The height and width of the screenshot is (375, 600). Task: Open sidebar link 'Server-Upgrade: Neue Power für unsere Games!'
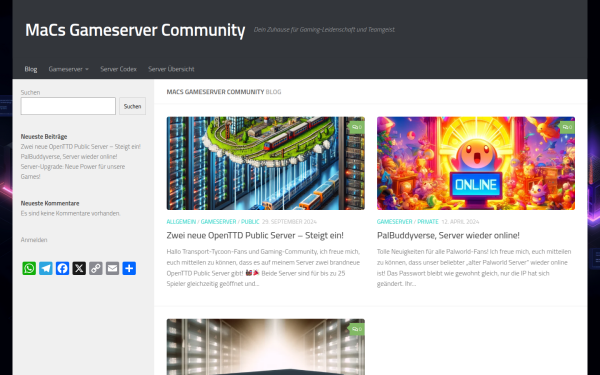click(73, 171)
